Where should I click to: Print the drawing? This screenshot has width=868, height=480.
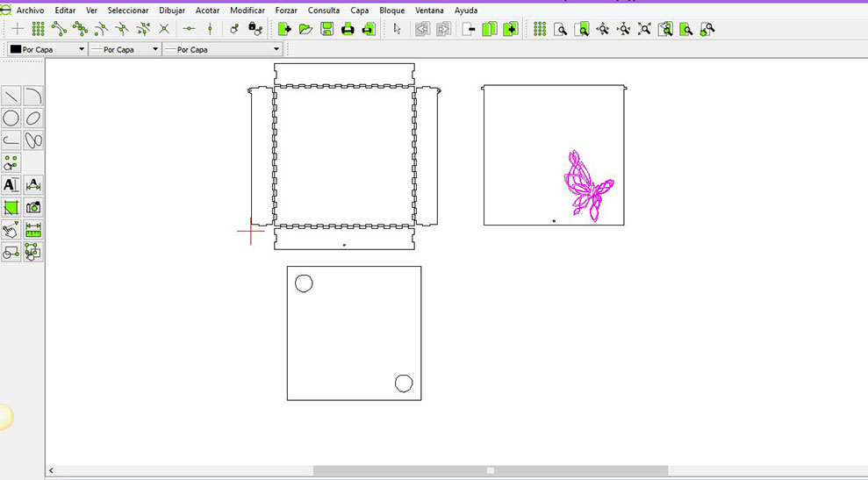pyautogui.click(x=348, y=29)
